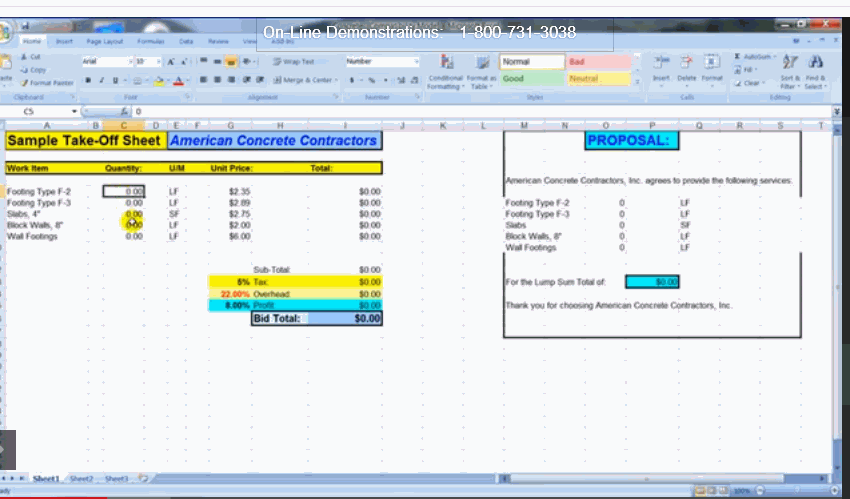
Task: Open the Sheet2 worksheet tab
Action: pyautogui.click(x=81, y=479)
